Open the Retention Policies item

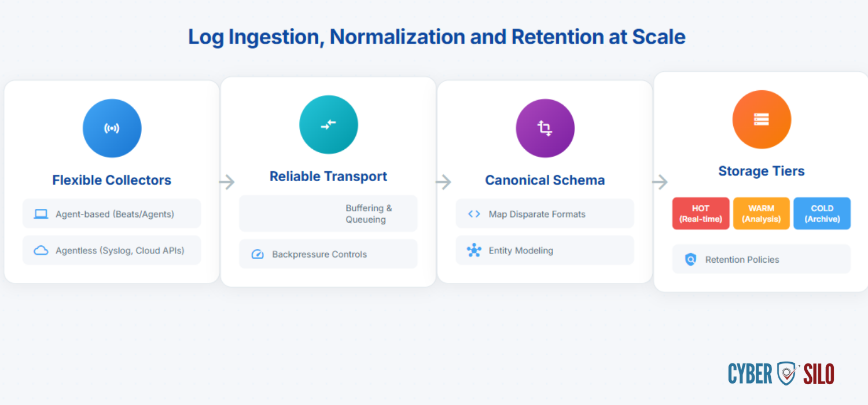coord(762,259)
